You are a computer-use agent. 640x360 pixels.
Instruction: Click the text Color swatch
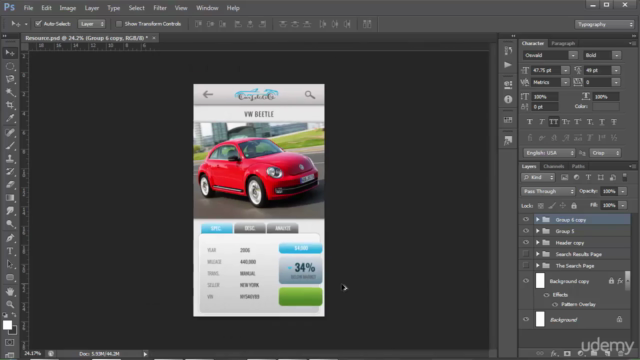click(606, 107)
